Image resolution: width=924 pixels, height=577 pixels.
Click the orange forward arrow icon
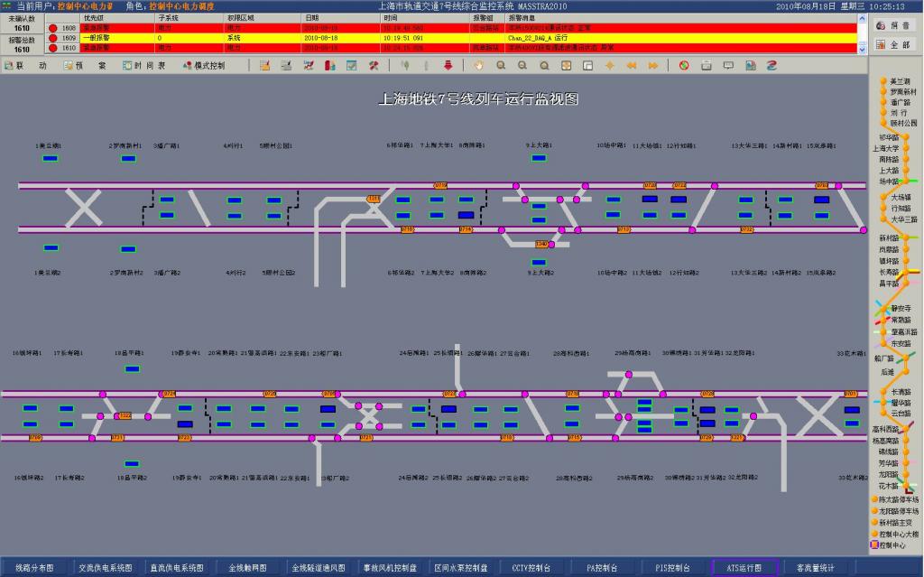point(651,66)
